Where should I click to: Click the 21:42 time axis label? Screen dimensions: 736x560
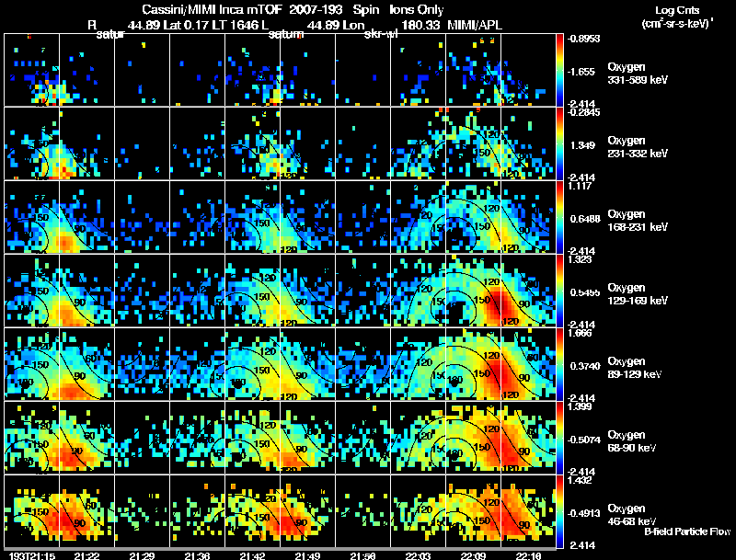252,555
